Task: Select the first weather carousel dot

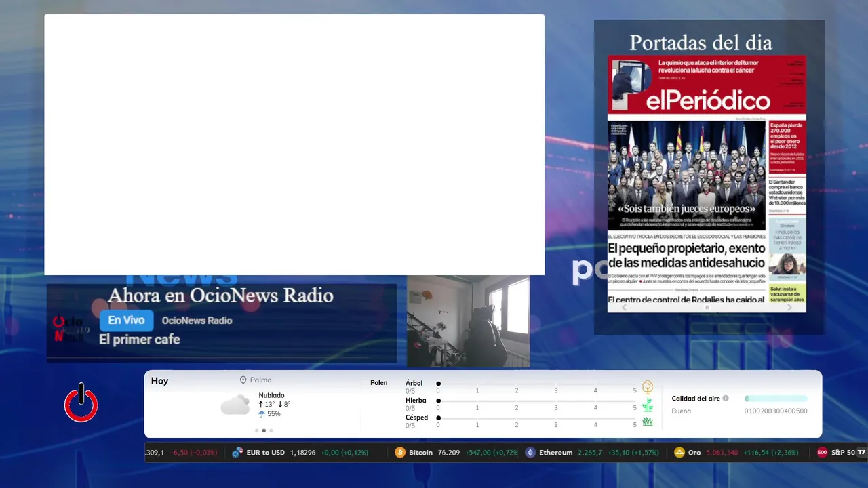Action: tap(256, 430)
